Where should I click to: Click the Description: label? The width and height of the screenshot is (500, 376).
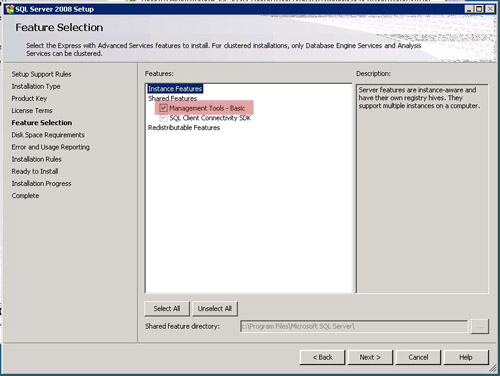pyautogui.click(x=373, y=73)
